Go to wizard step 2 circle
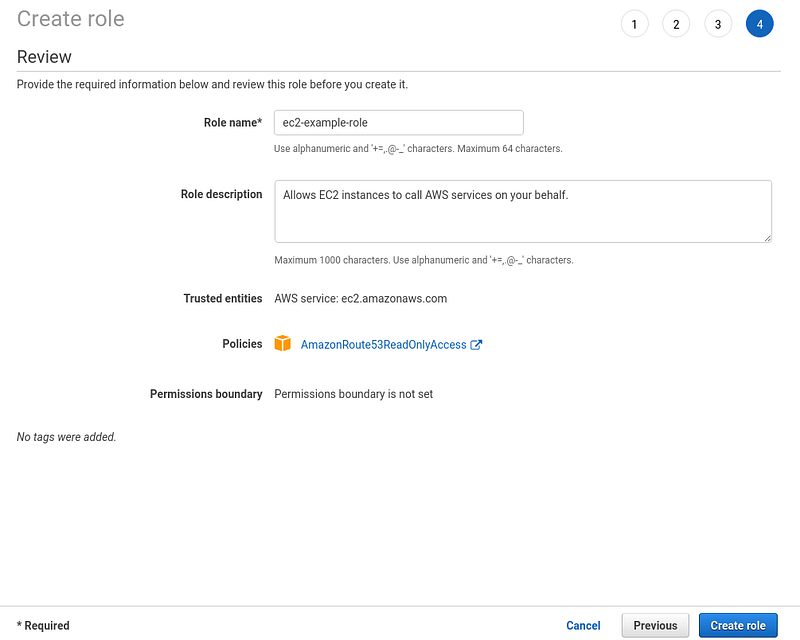 point(676,24)
